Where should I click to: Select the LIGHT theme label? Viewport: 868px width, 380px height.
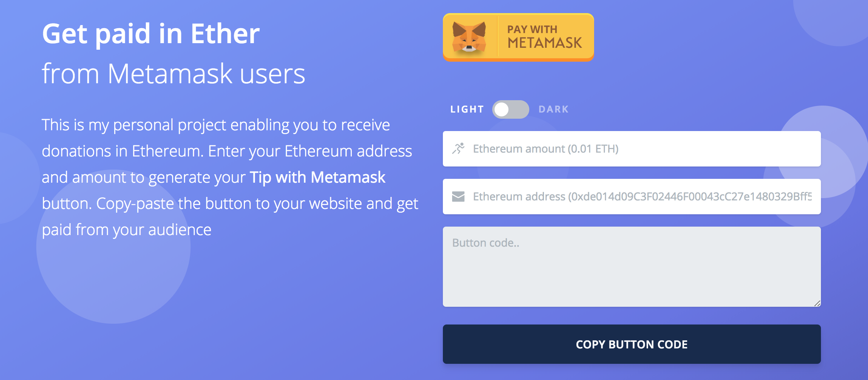467,109
